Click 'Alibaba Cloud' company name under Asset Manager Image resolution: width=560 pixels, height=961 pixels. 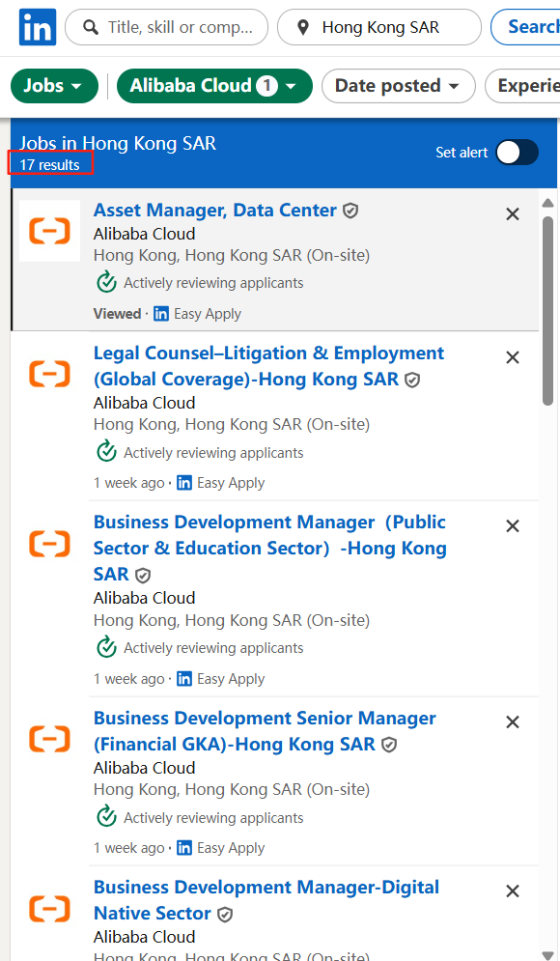[x=145, y=234]
